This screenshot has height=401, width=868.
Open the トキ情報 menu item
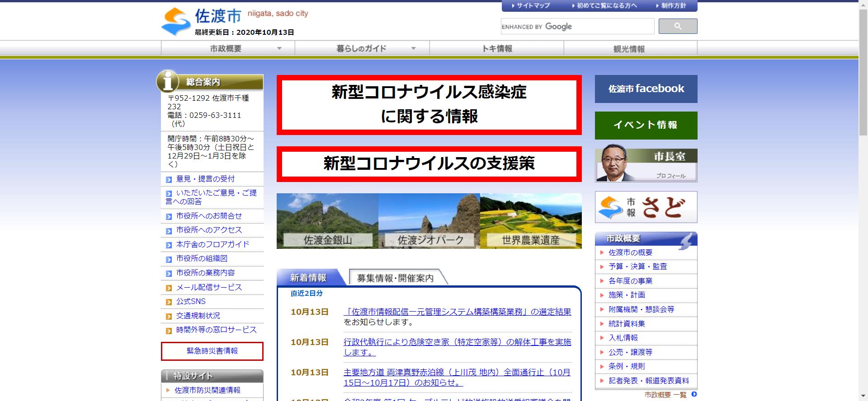pos(497,48)
